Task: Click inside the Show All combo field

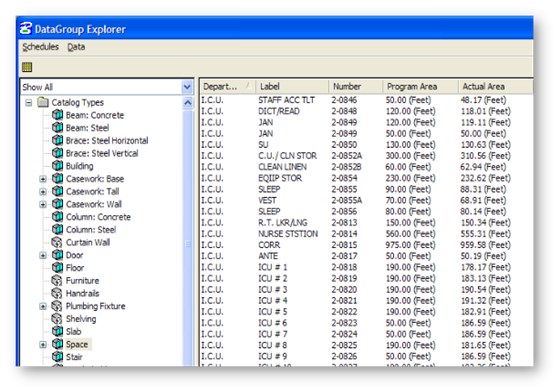Action: 101,87
